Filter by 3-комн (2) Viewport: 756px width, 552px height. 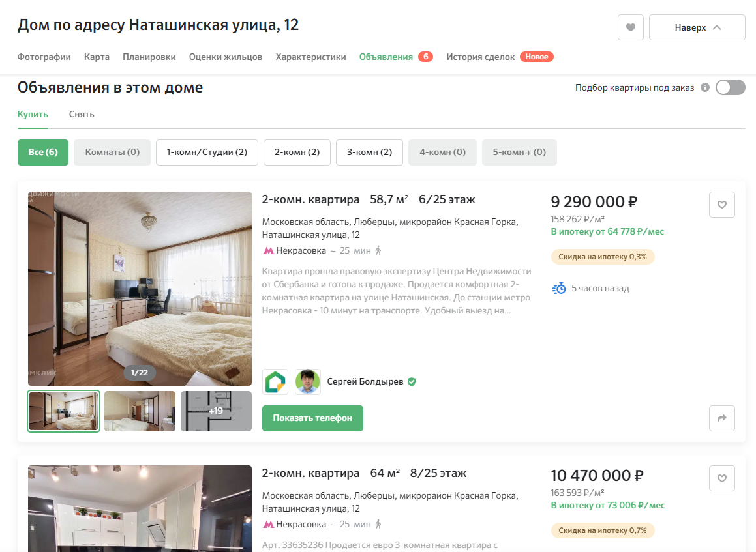pyautogui.click(x=369, y=153)
